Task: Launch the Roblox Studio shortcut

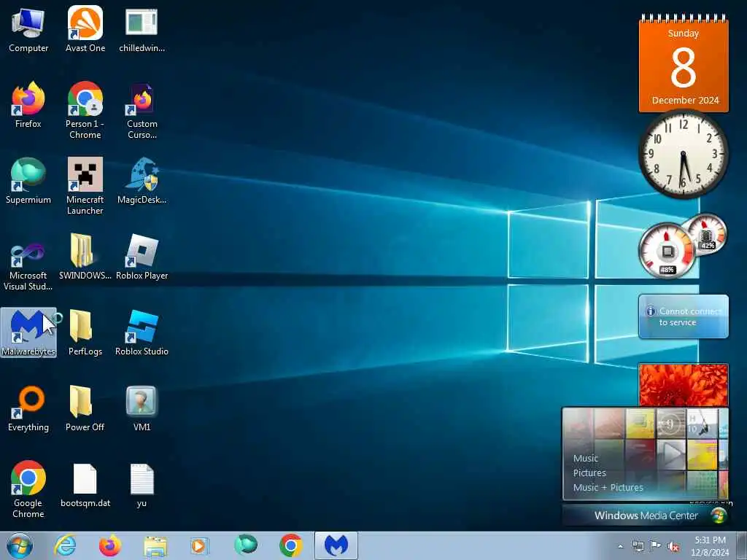Action: pyautogui.click(x=142, y=332)
